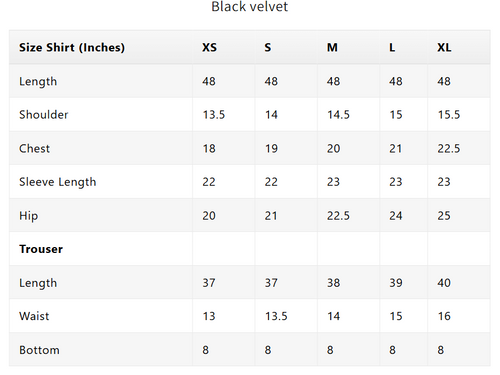Screen dimensions: 500x375
Task: Click the Black velvet title text
Action: pos(250,7)
